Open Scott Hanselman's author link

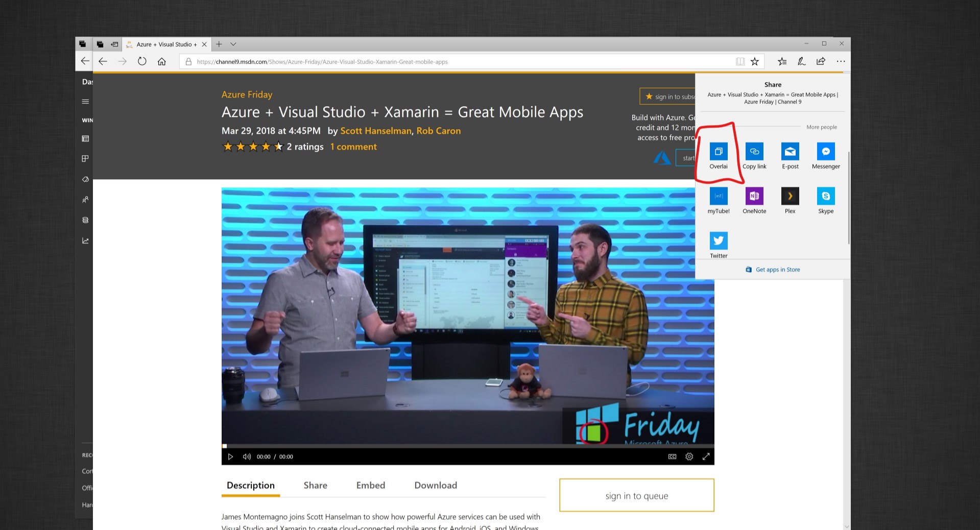click(376, 131)
